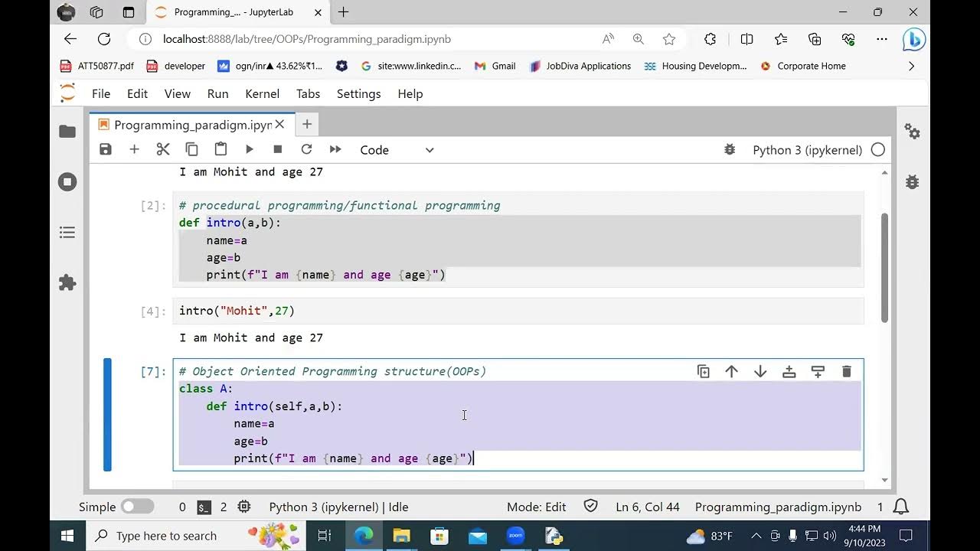Open the Extension Manager puzzle icon

(x=67, y=282)
